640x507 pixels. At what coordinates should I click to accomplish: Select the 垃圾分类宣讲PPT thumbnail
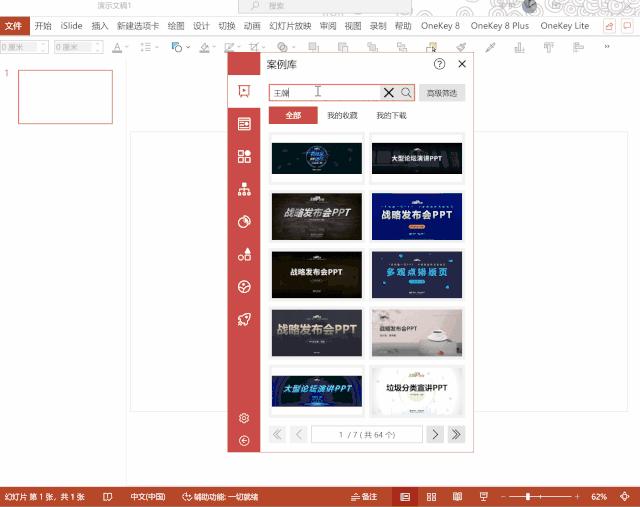point(417,391)
